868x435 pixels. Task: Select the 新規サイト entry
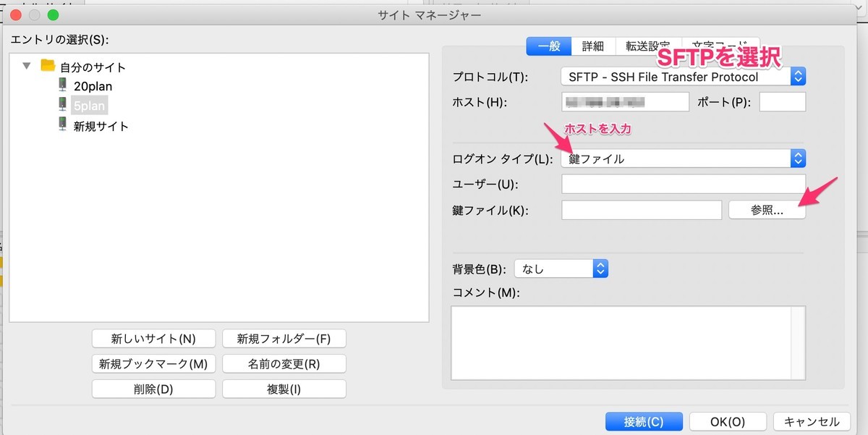pos(101,126)
